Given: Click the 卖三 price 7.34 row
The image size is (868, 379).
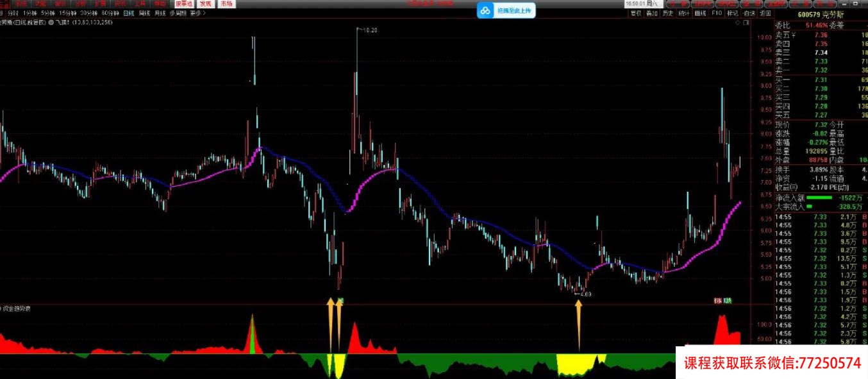Looking at the screenshot, I should coord(821,53).
